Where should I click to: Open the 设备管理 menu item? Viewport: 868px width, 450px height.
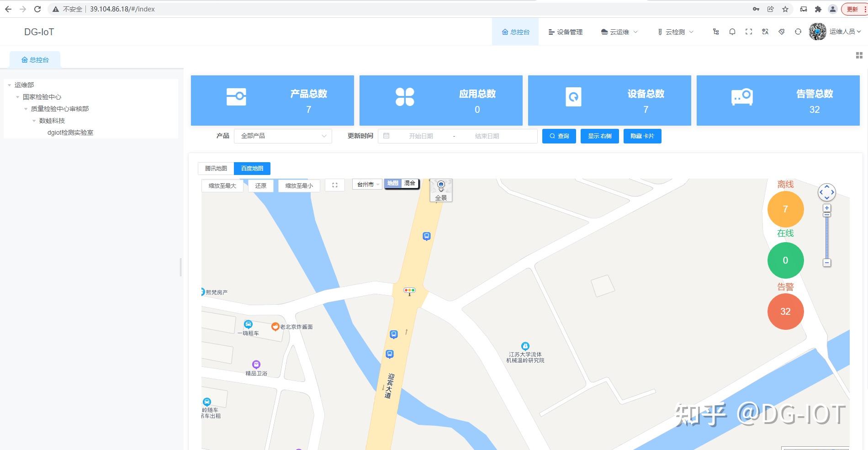tap(565, 32)
